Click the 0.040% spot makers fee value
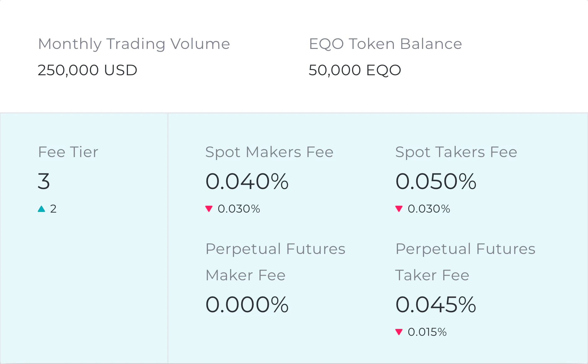Screen dimensions: 588x364 [x=247, y=181]
